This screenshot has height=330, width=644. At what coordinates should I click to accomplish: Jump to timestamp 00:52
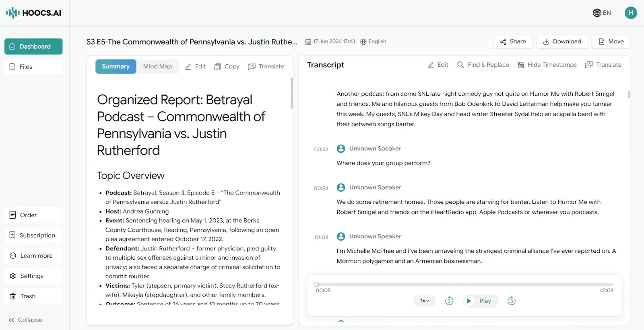point(321,150)
